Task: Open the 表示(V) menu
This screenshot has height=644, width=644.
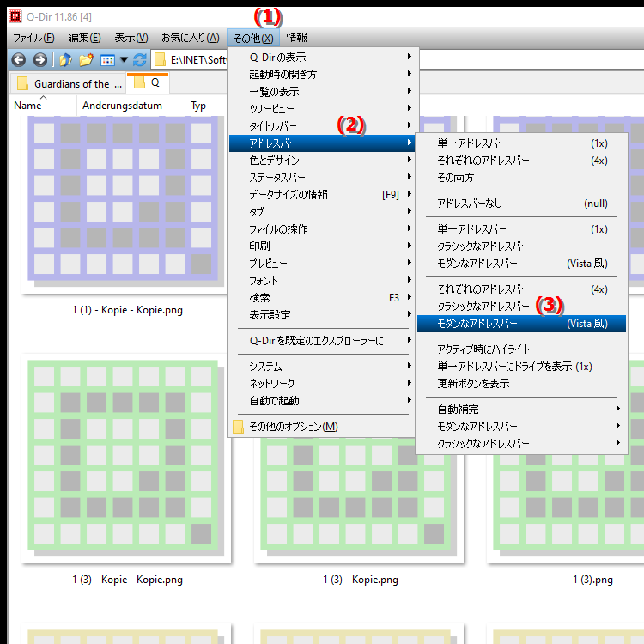Action: [131, 38]
